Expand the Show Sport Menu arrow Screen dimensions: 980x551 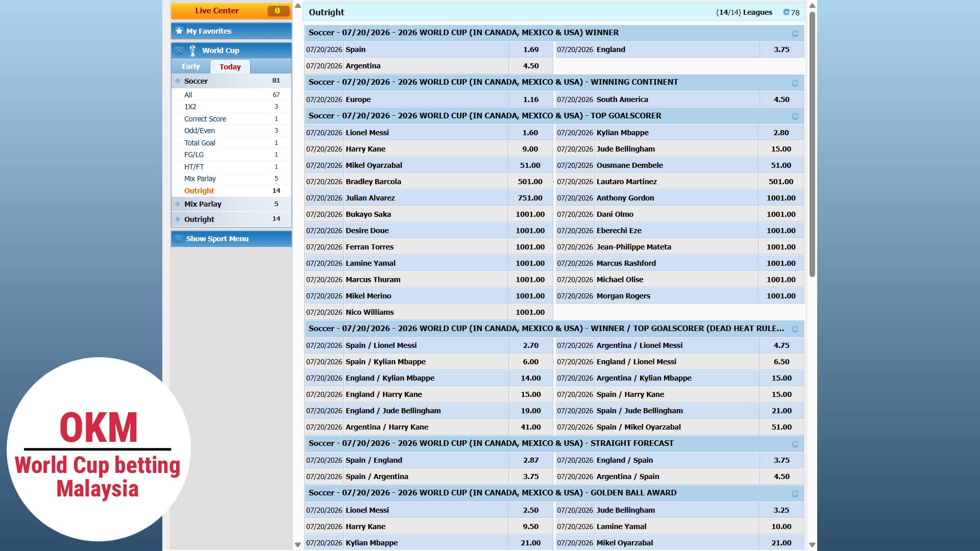pyautogui.click(x=179, y=239)
